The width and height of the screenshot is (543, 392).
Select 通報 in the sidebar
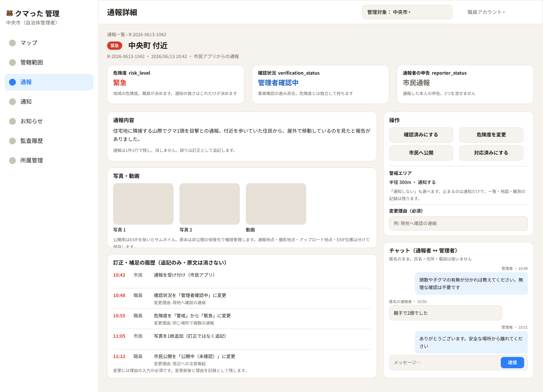pyautogui.click(x=49, y=82)
